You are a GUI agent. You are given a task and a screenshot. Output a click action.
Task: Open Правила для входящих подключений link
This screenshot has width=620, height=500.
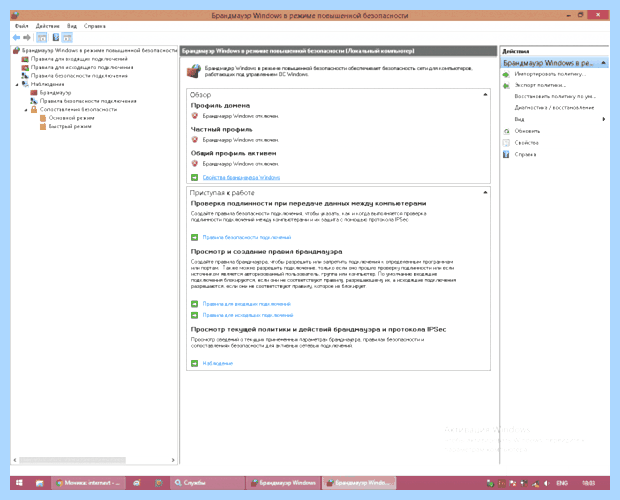[x=246, y=304]
